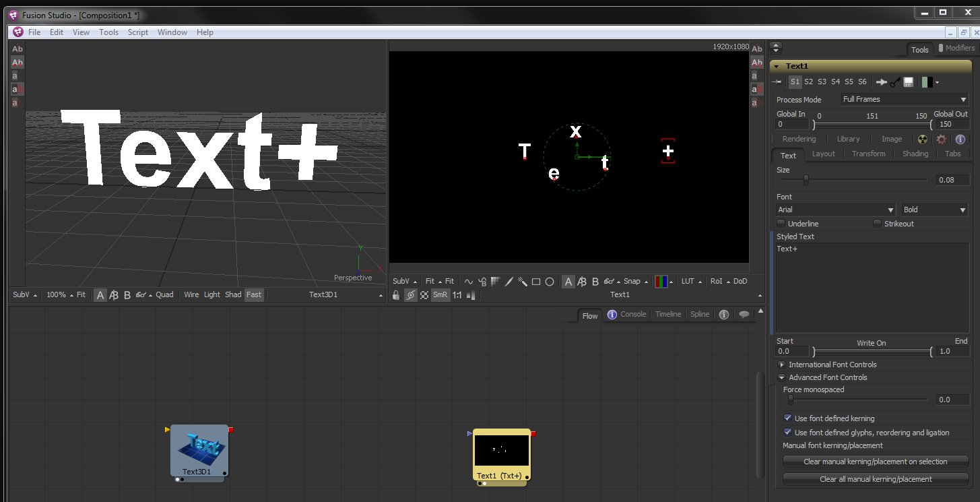
Task: Click the key icon in Text1 controls
Action: point(895,82)
